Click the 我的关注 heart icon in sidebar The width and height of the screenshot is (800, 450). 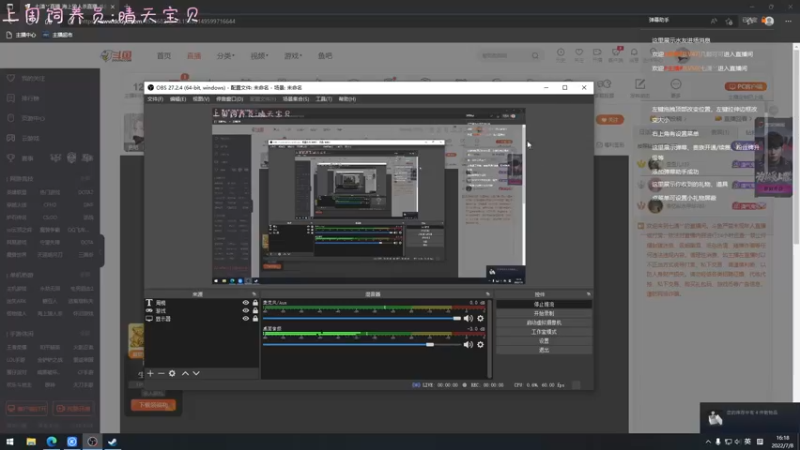(x=11, y=78)
